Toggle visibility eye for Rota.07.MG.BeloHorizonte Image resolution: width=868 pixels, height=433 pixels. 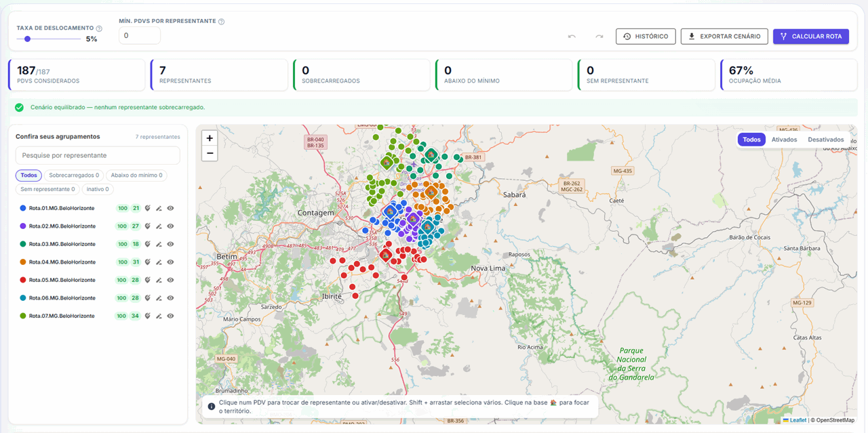[x=170, y=316]
